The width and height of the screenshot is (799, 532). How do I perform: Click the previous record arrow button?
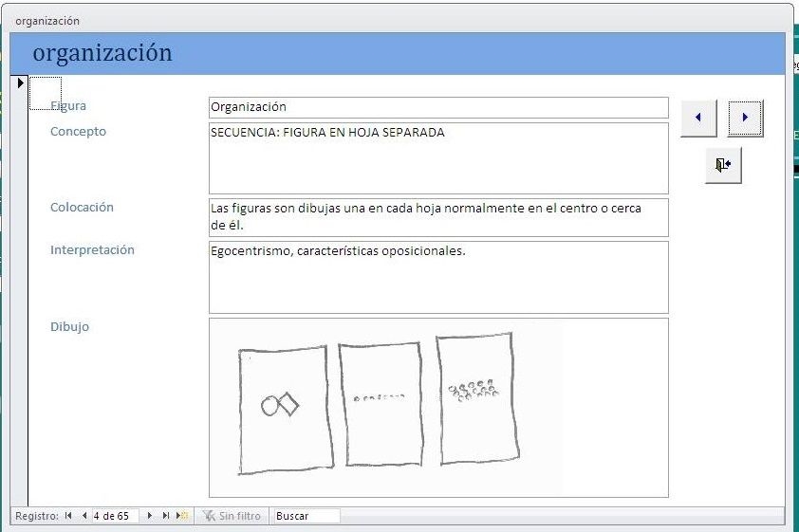[x=698, y=119]
